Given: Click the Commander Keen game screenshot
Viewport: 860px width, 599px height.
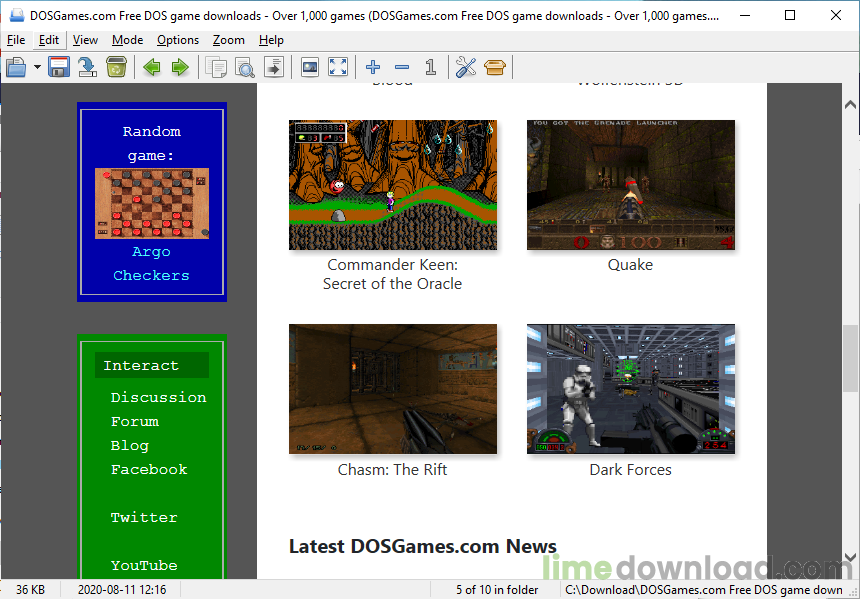Looking at the screenshot, I should (x=393, y=185).
